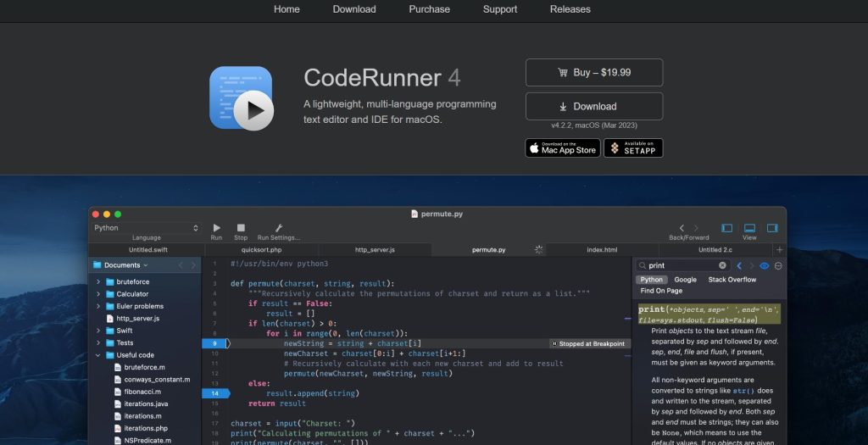
Task: Open documentation more options ellipsis
Action: pos(778,265)
